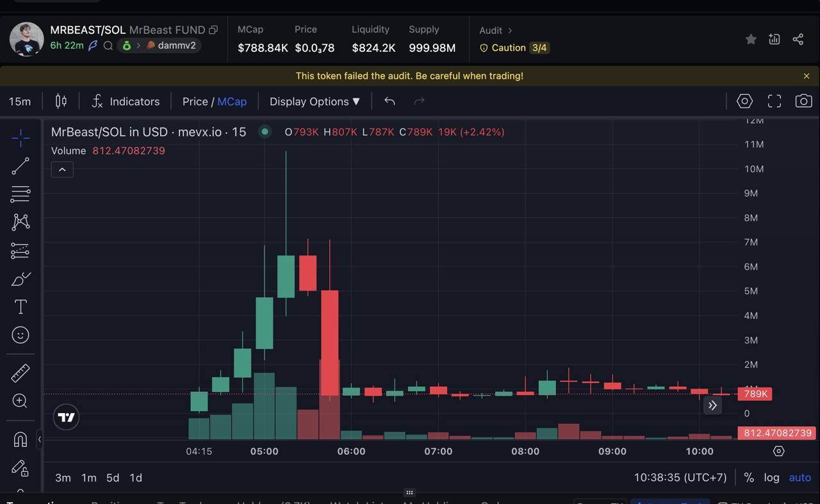Select the Text annotation tool
Image resolution: width=820 pixels, height=504 pixels.
(20, 307)
